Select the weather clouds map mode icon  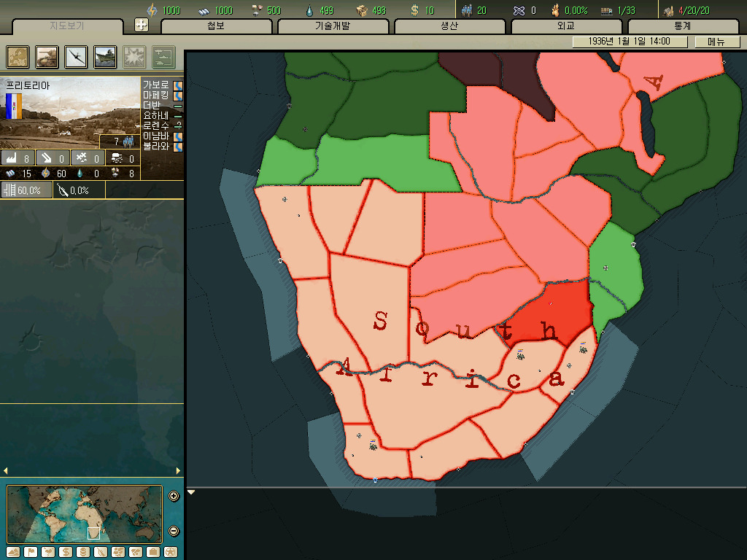tap(48, 552)
